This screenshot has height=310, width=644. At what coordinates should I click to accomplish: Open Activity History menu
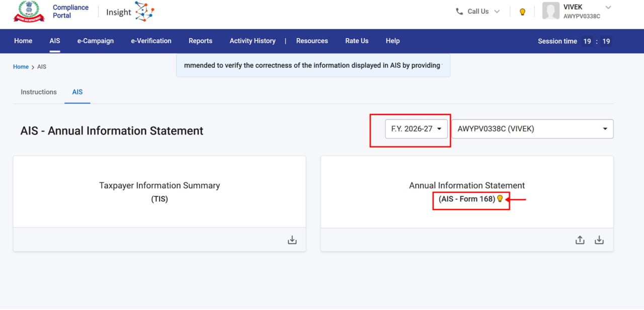pyautogui.click(x=253, y=41)
